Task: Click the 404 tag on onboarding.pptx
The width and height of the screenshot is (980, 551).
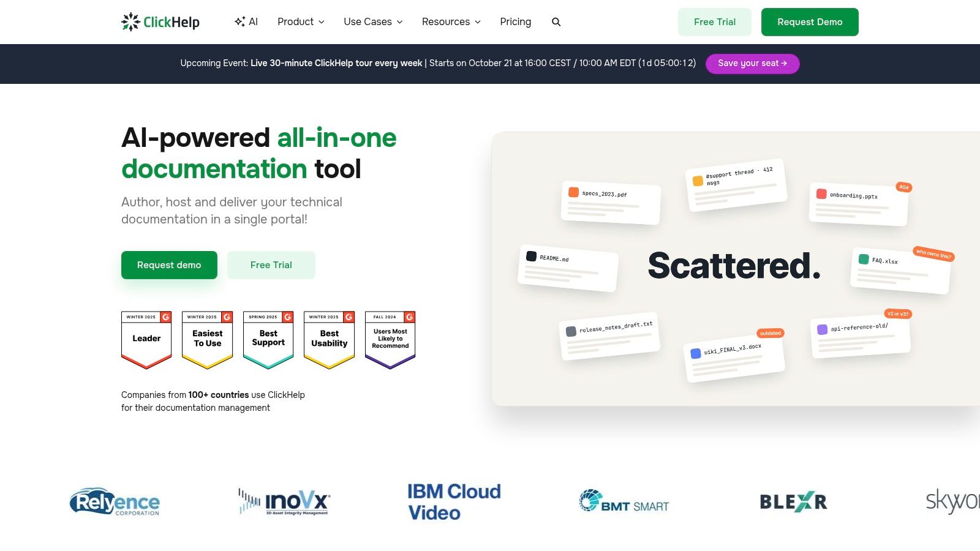Action: click(x=904, y=187)
